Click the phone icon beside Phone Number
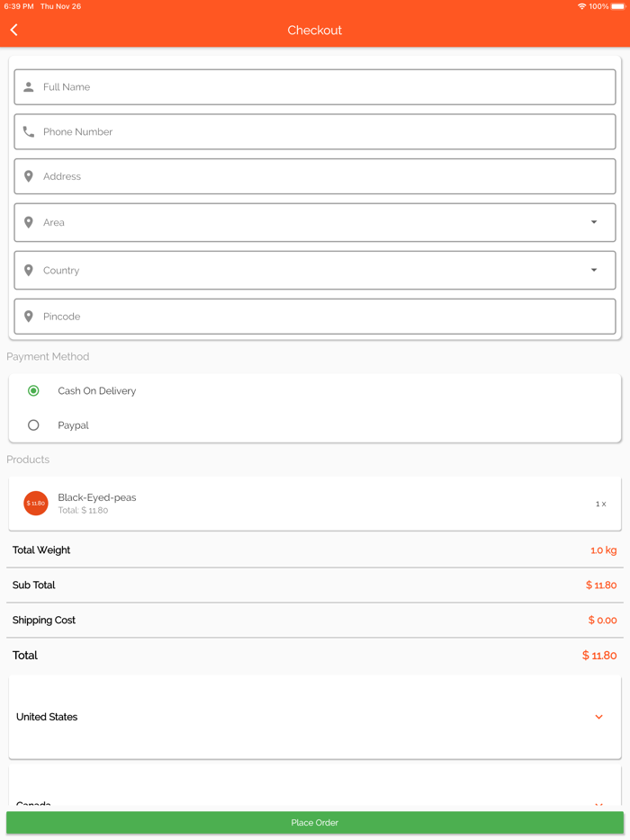The width and height of the screenshot is (630, 840). point(29,132)
